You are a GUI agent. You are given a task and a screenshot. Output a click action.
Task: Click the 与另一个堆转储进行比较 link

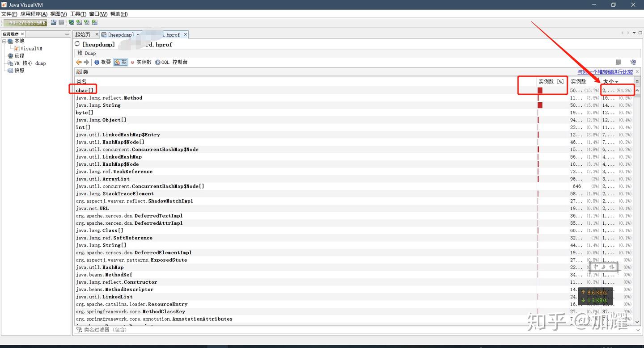pyautogui.click(x=604, y=71)
